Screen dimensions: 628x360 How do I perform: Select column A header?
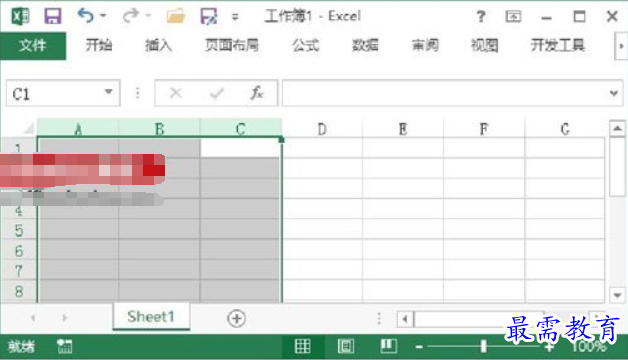pyautogui.click(x=78, y=128)
